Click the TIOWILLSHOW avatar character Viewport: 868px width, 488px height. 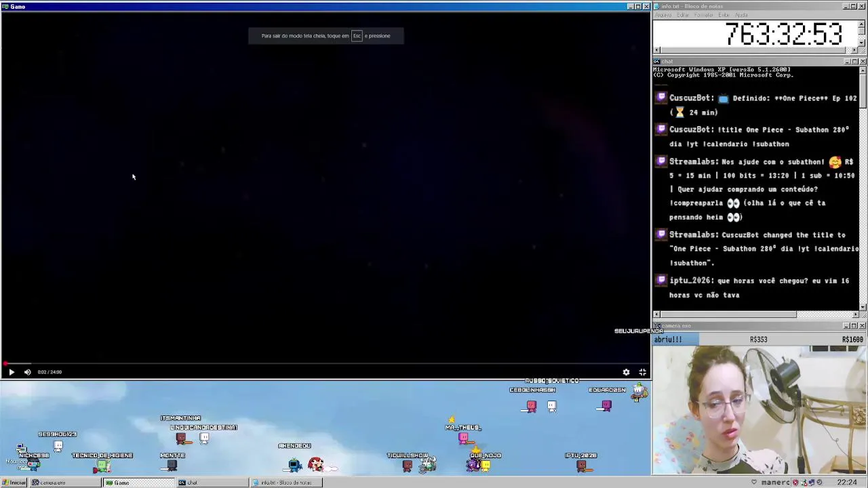click(407, 466)
